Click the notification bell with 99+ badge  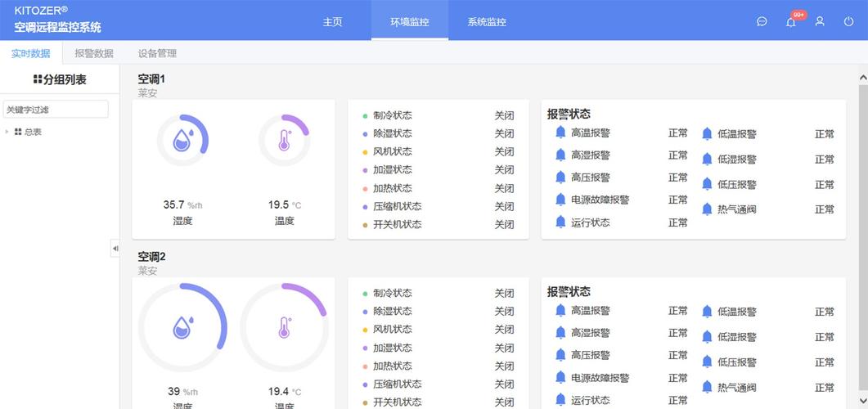(791, 22)
